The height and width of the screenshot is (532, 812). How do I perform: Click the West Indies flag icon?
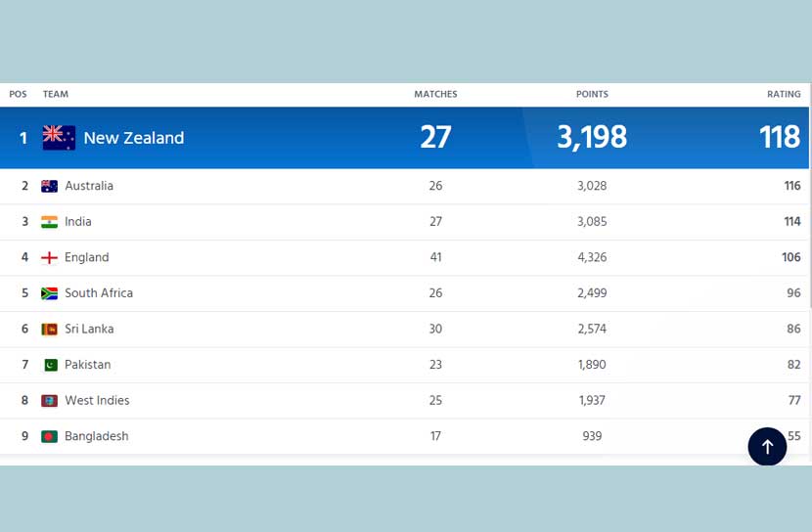[49, 401]
